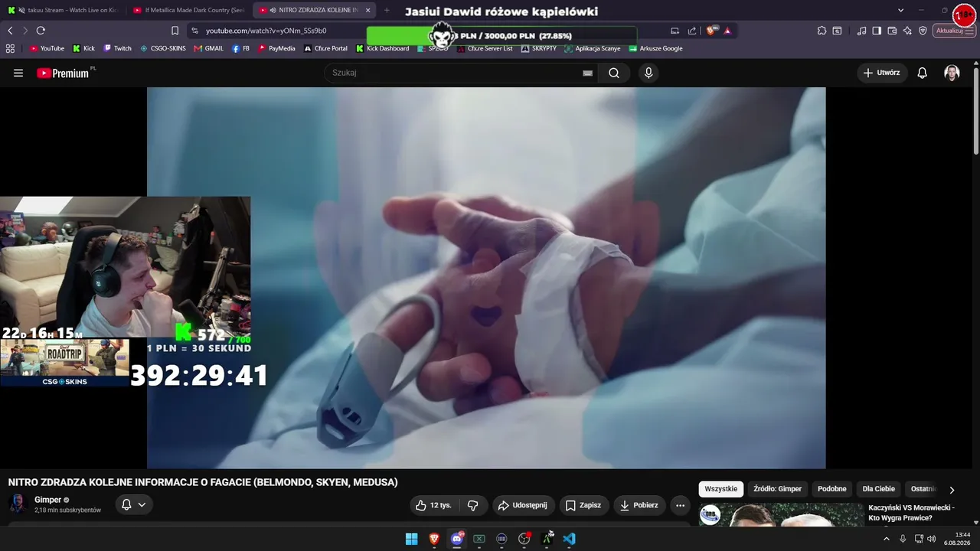
Task: Open the Gimper channel name link
Action: tap(48, 500)
